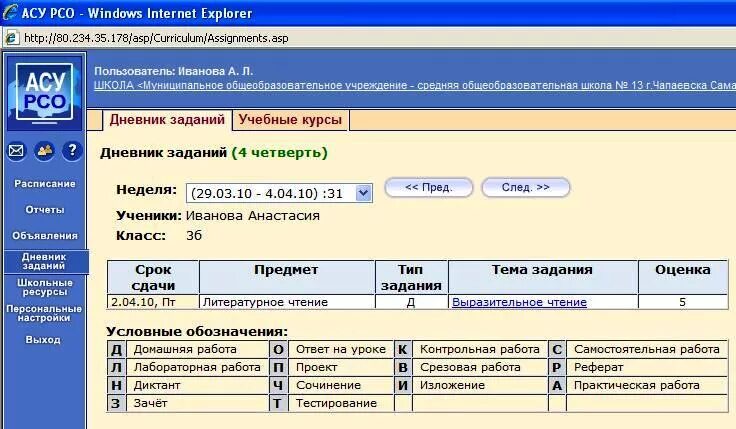This screenshot has height=429, width=736.
Task: Open Отчеты in the sidebar
Action: point(45,210)
